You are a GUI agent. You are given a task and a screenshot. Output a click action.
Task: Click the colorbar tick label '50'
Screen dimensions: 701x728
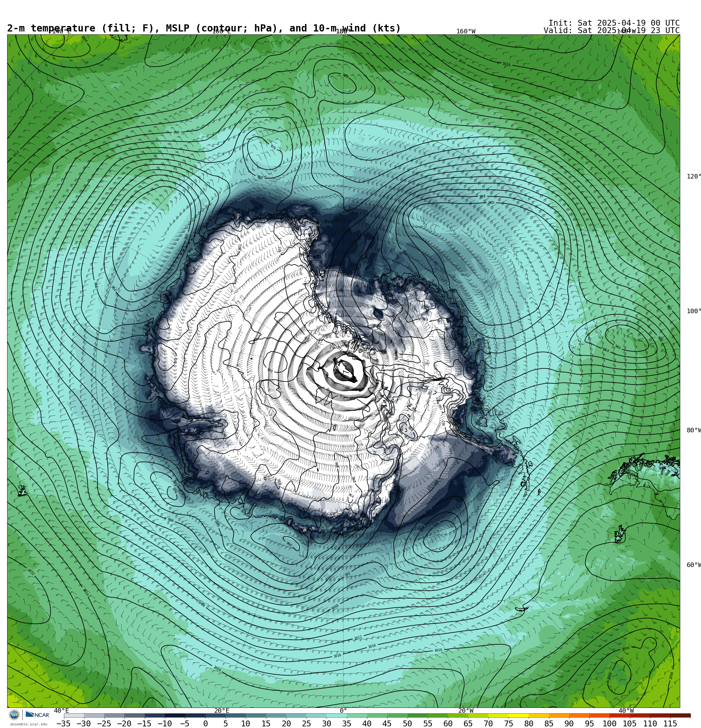click(x=408, y=724)
